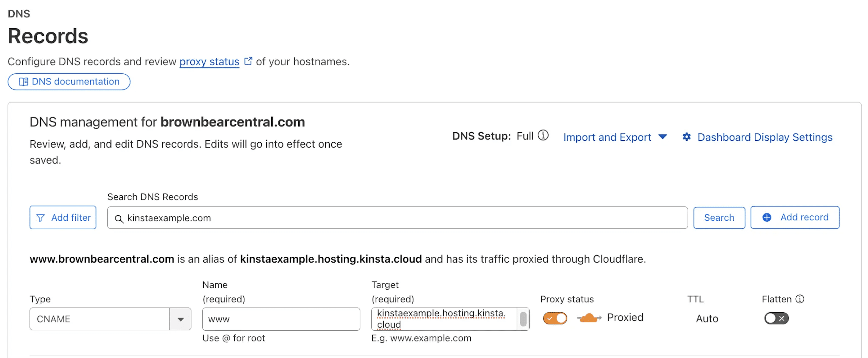The height and width of the screenshot is (358, 868).
Task: Click the book icon in DNS documentation
Action: [23, 82]
